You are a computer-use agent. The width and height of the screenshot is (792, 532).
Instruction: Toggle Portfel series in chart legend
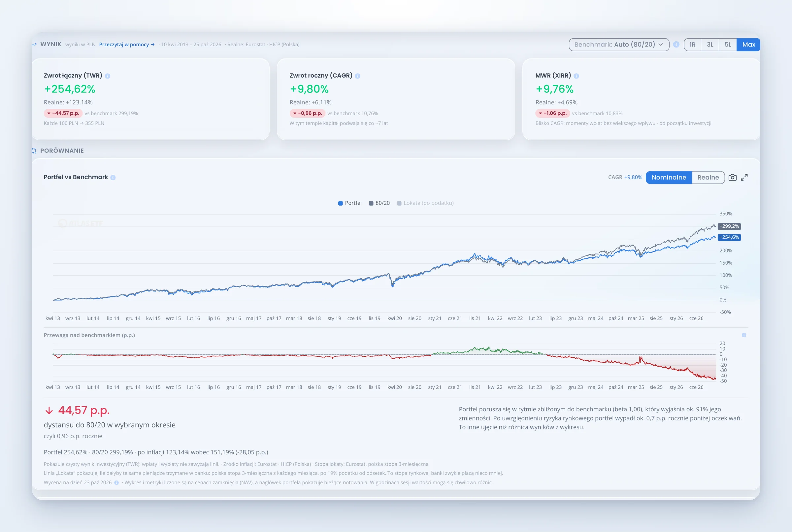[350, 203]
